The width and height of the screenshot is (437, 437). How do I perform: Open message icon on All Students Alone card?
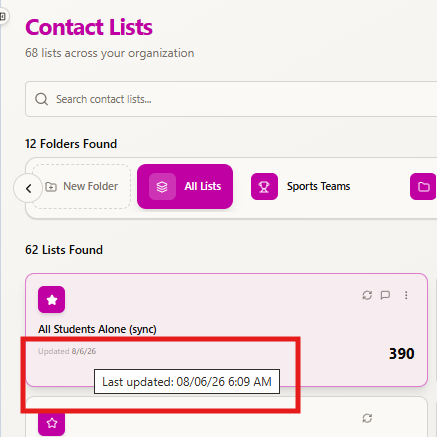(x=385, y=295)
